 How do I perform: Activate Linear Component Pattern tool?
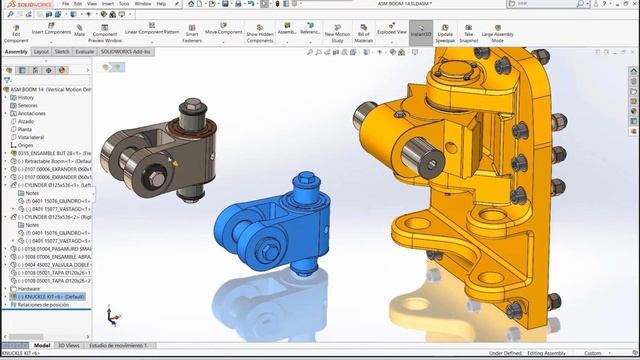[152, 29]
